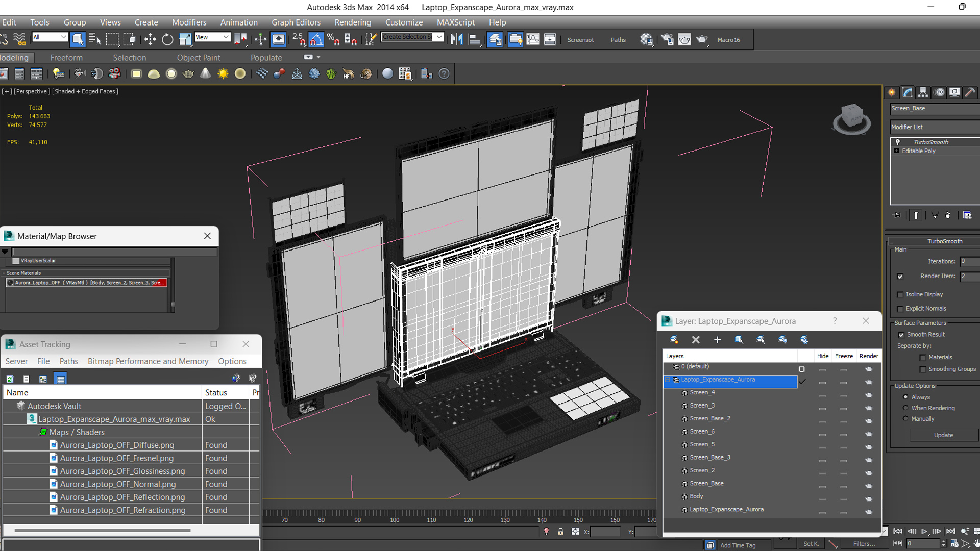
Task: Enable Explicit Normals checkbox
Action: coord(900,309)
